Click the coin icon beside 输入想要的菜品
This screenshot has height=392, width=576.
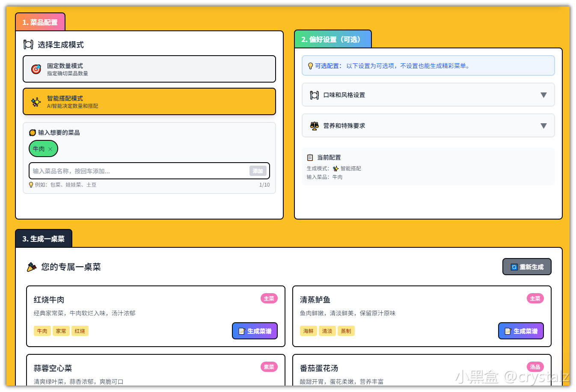coord(33,133)
